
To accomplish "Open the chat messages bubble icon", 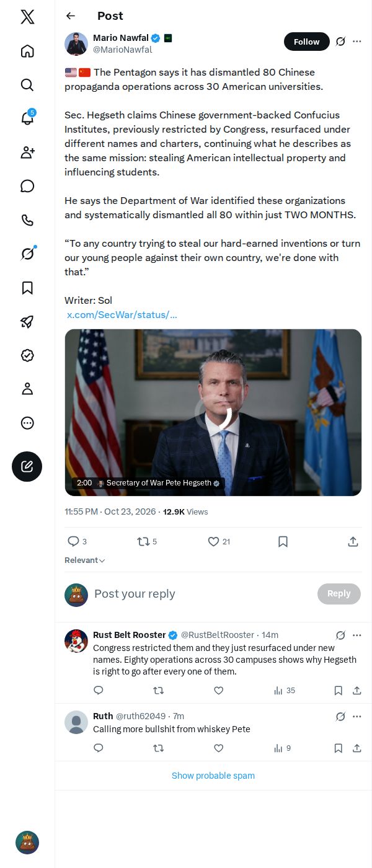I will [x=27, y=186].
